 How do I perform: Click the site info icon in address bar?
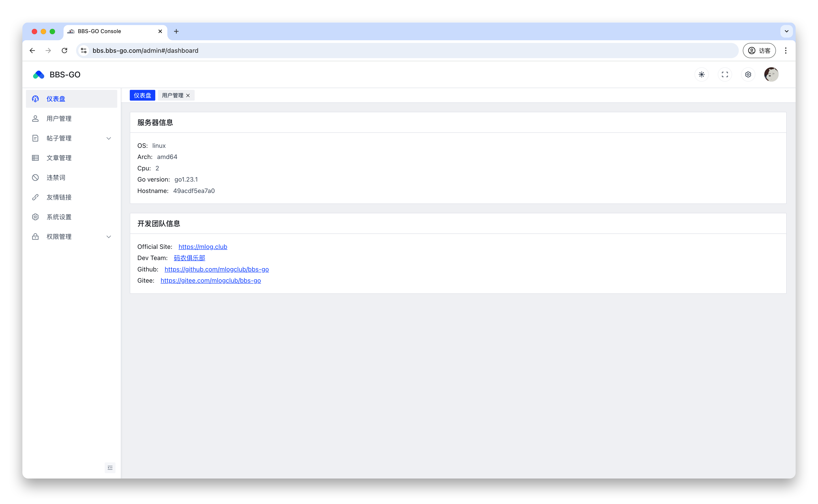tap(84, 50)
